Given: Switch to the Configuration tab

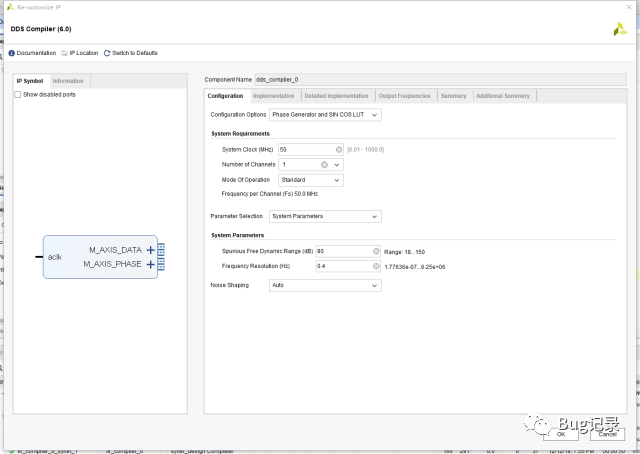Looking at the screenshot, I should [x=225, y=96].
